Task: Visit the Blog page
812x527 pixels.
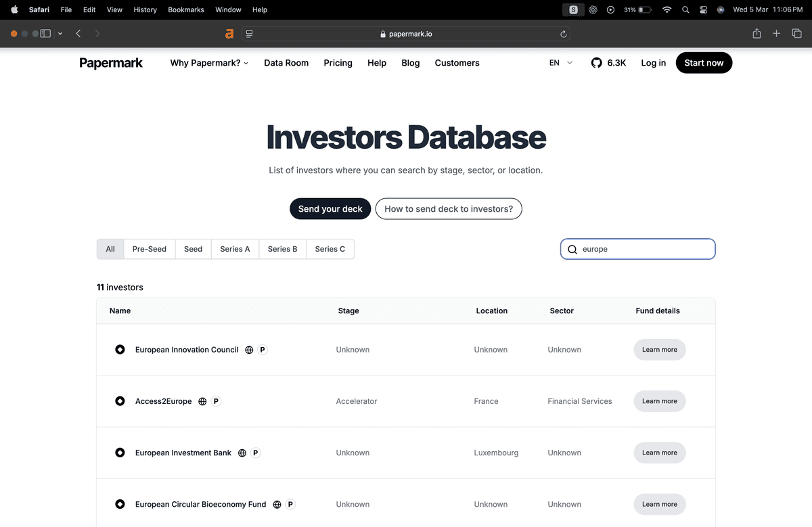Action: (x=411, y=63)
